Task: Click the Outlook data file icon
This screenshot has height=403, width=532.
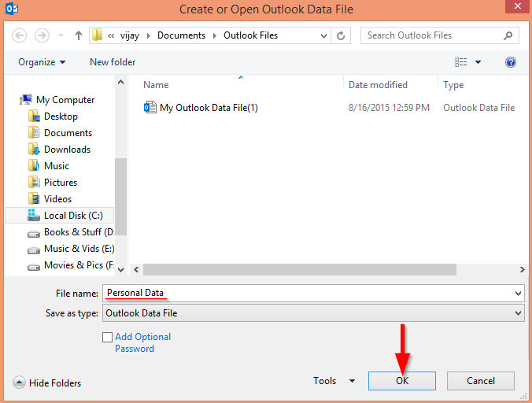Action: pyautogui.click(x=150, y=108)
